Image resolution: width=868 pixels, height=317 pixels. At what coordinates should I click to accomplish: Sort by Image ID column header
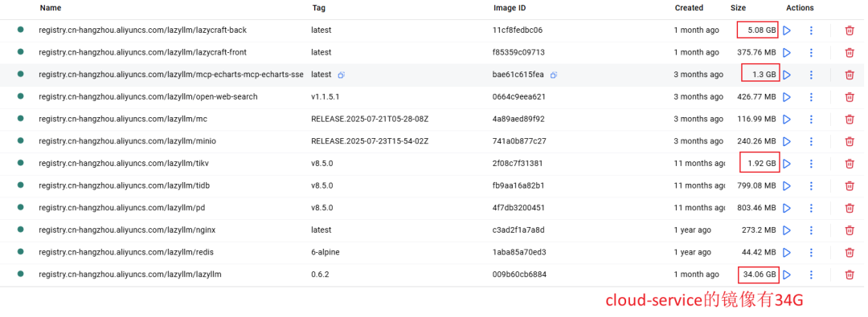click(510, 8)
